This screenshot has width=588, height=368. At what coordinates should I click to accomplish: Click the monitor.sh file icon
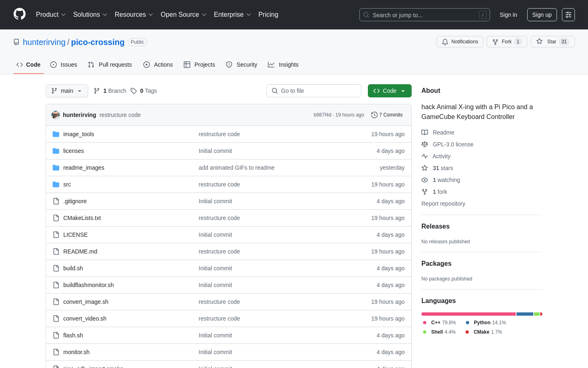click(x=56, y=352)
